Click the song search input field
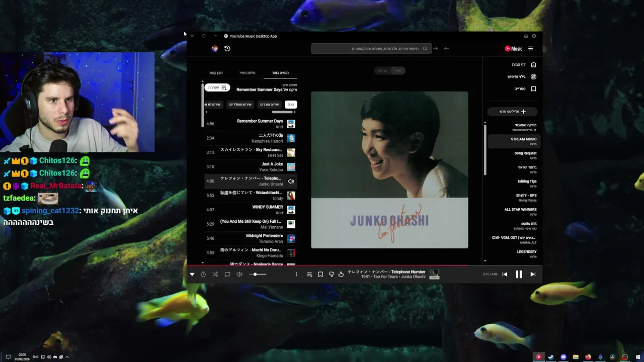644x362 pixels. (371, 49)
